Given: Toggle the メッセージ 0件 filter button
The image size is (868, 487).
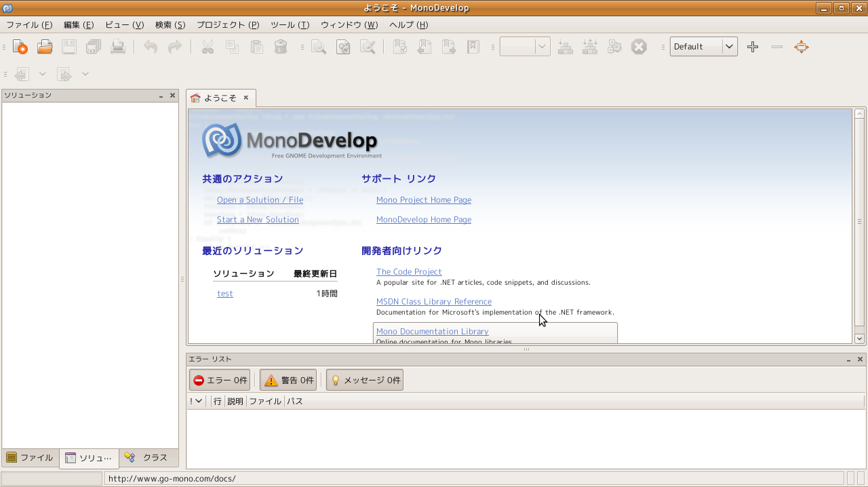Looking at the screenshot, I should [365, 381].
